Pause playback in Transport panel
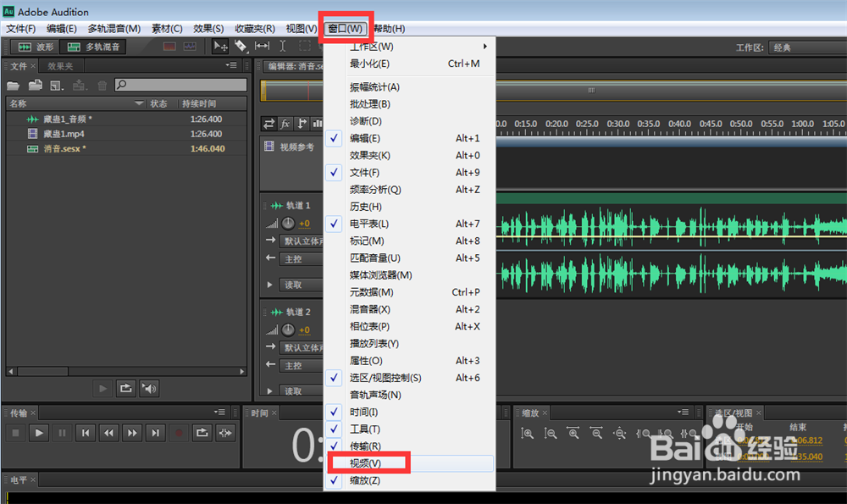The image size is (847, 504). tap(62, 433)
